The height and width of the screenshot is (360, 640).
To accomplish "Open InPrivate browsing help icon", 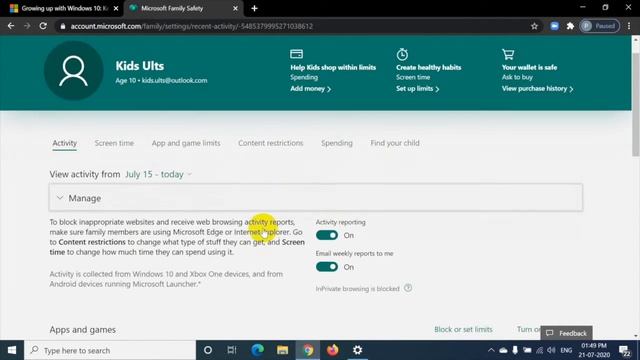I will (408, 288).
